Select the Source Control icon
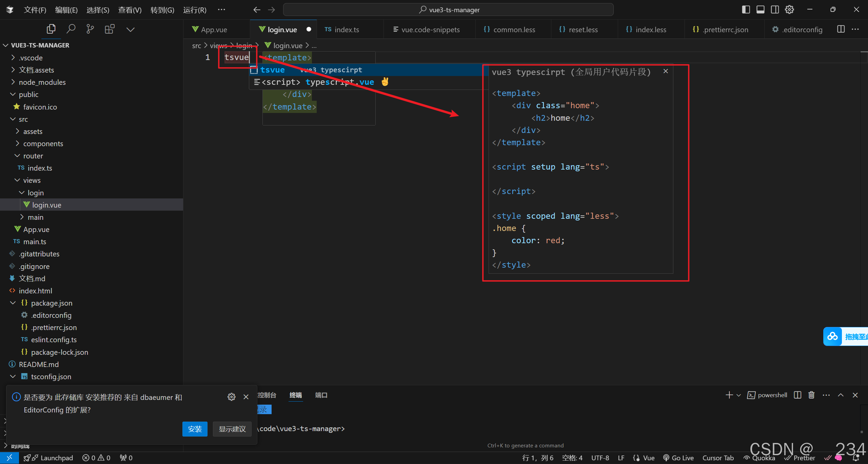 [x=90, y=29]
